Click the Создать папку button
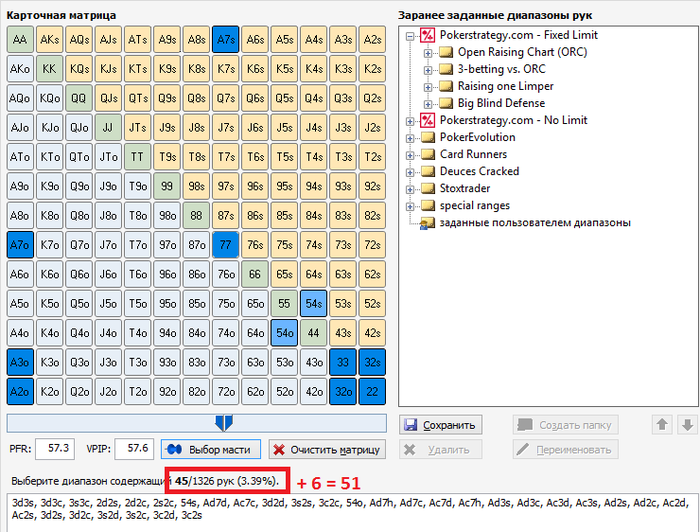Viewport: 700px width, 532px height. tap(566, 425)
